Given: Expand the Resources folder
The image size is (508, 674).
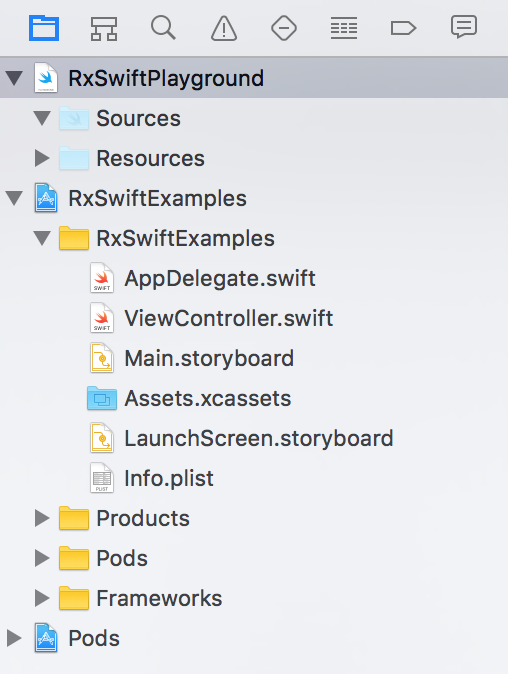Looking at the screenshot, I should tap(42, 158).
